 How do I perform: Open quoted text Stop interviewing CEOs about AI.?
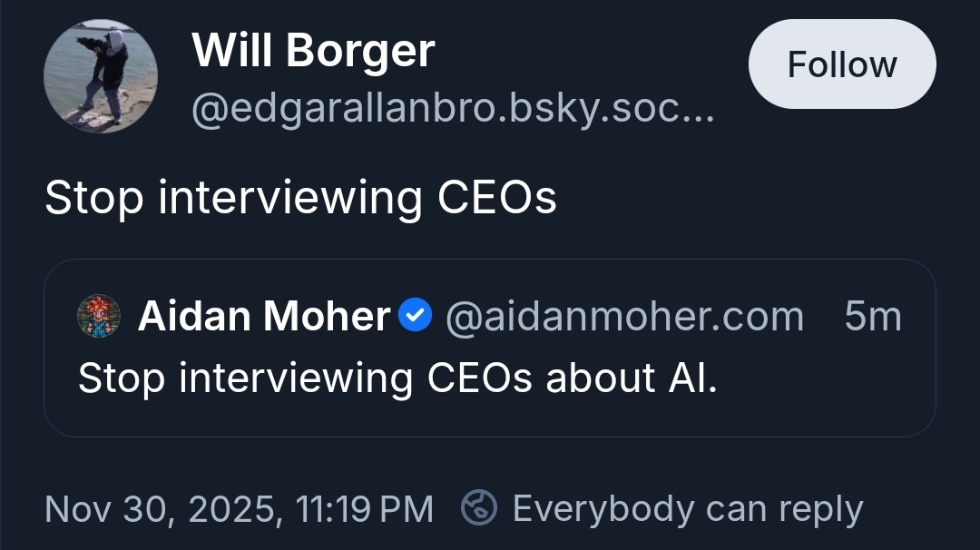(x=397, y=378)
